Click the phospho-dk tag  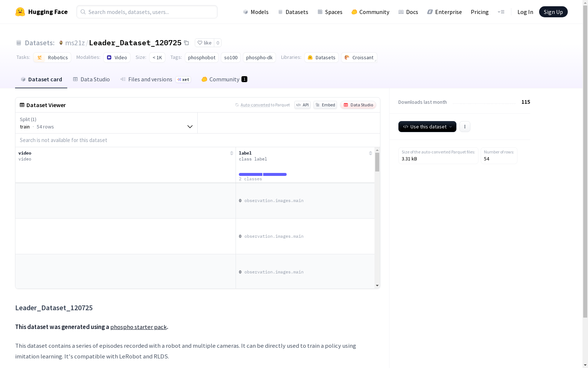click(259, 57)
